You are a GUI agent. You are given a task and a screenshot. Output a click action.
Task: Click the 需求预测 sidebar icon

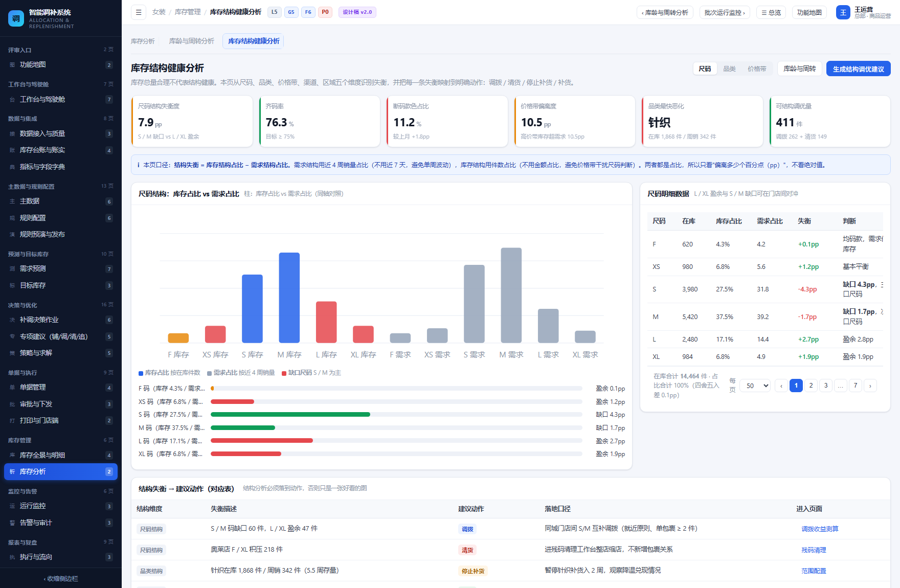coord(12,269)
